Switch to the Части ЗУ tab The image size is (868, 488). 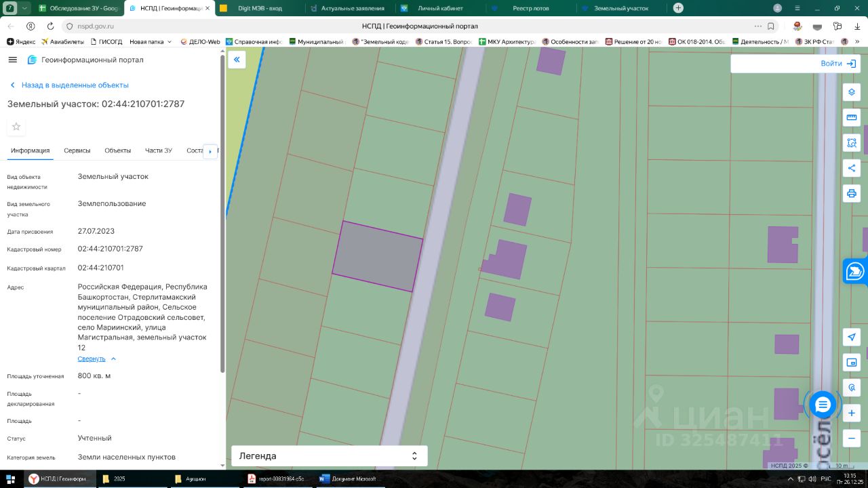tap(159, 150)
